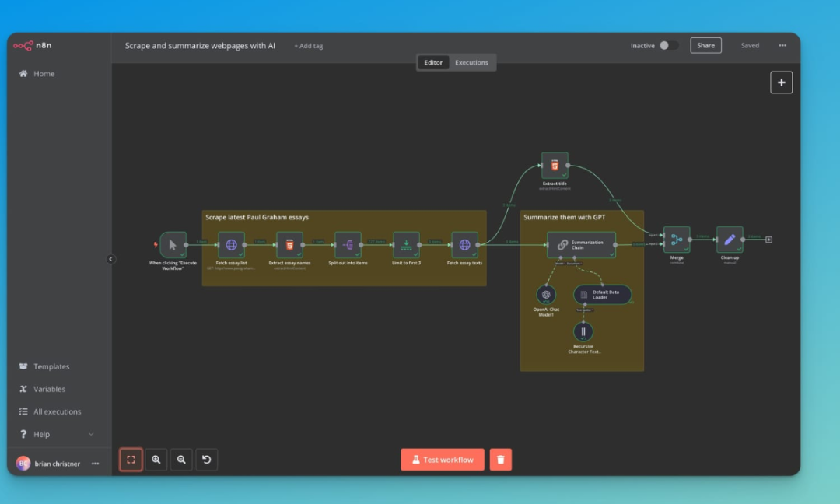Select the Execute Workflow trigger node
840x504 pixels.
[x=173, y=245]
